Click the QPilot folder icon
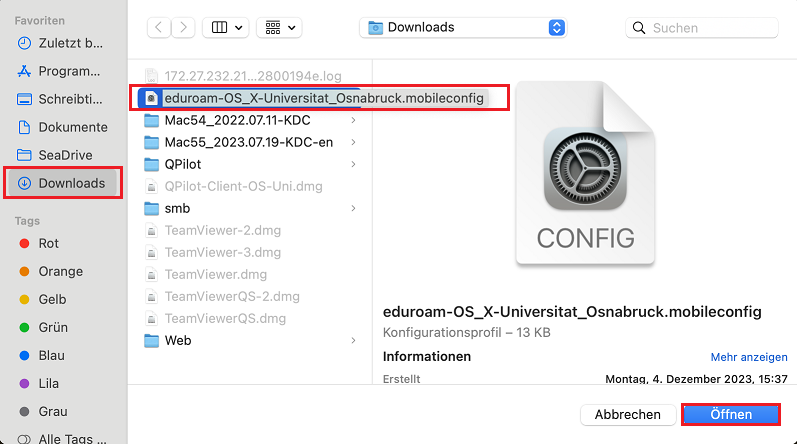Viewport: 797px width, 444px height. [151, 164]
